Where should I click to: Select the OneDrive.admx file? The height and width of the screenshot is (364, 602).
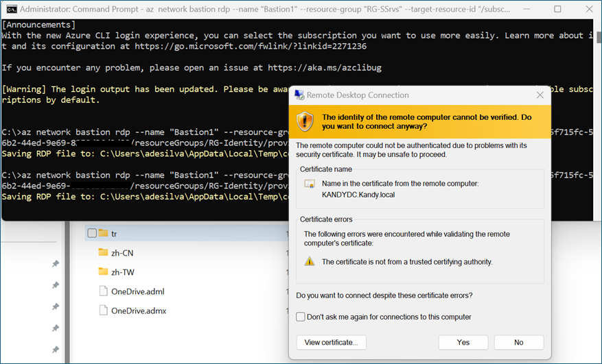tap(139, 311)
